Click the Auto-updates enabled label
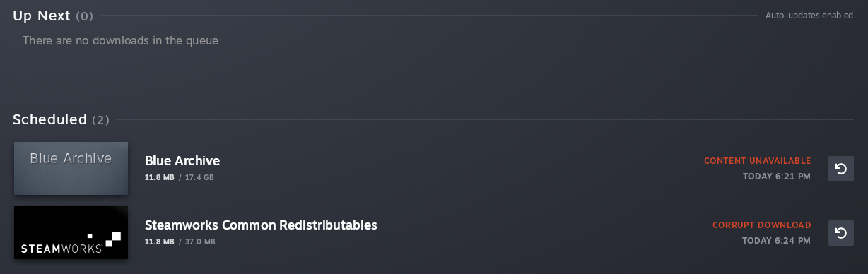This screenshot has width=868, height=274. click(x=809, y=16)
